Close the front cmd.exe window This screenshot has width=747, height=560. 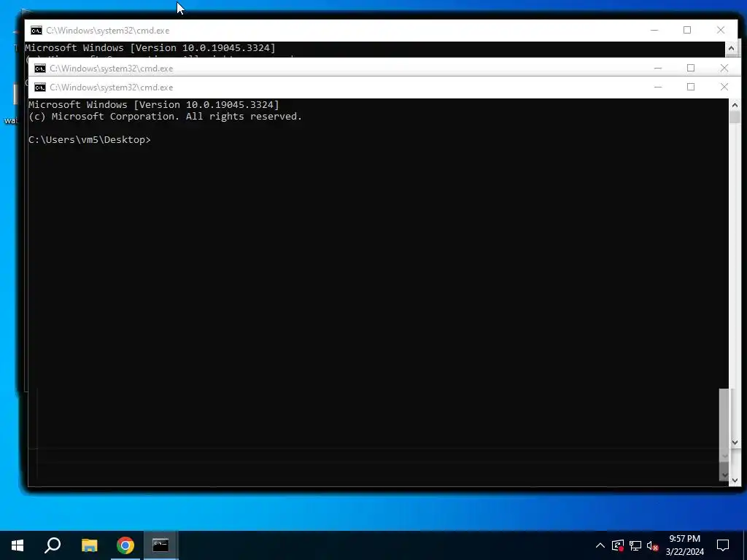point(724,87)
